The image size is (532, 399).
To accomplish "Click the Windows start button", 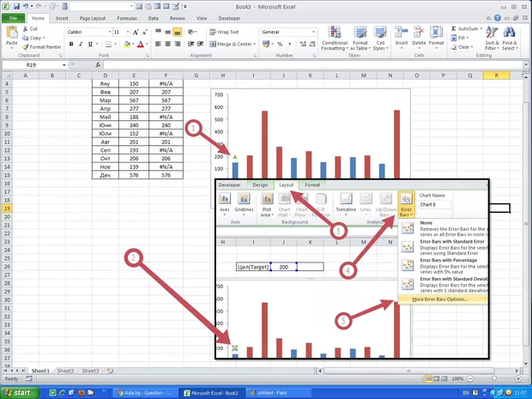I will [20, 393].
